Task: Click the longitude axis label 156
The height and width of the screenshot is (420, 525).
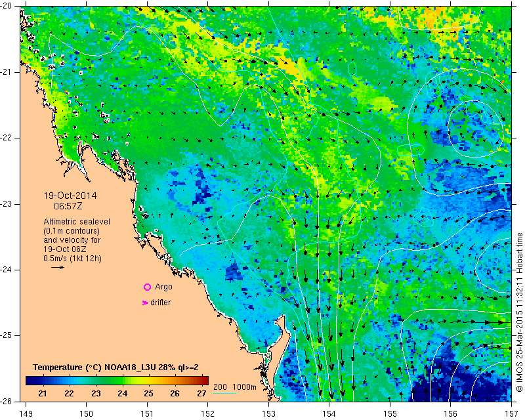Action: coord(451,414)
